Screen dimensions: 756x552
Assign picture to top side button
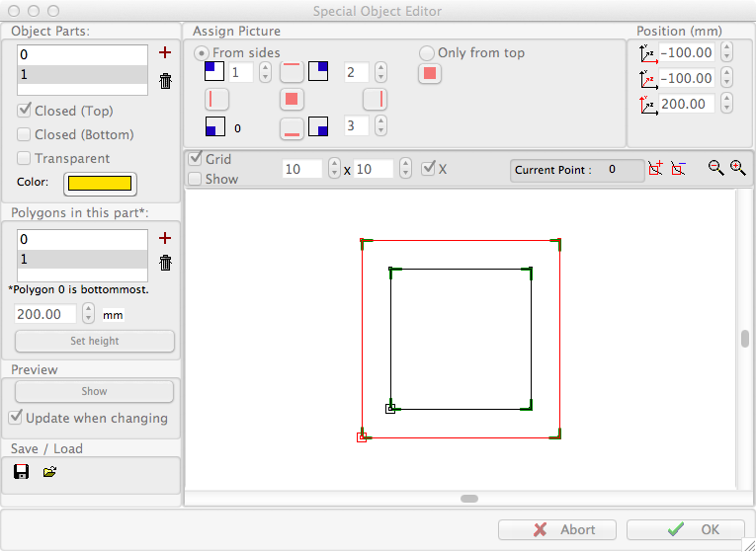tap(292, 72)
